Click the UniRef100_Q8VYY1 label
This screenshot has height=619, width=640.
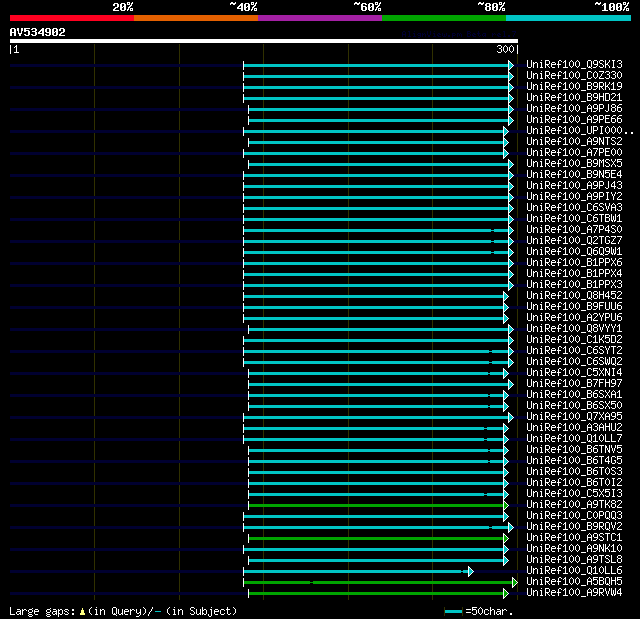point(574,329)
